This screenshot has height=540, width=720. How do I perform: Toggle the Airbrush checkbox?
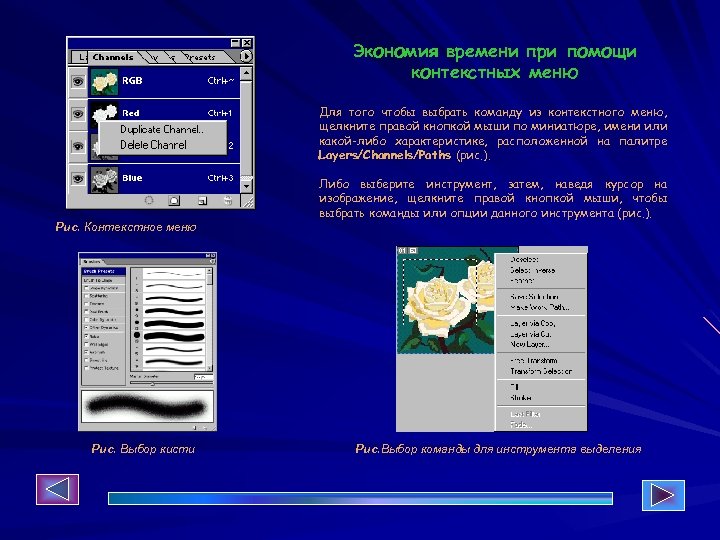click(x=86, y=352)
